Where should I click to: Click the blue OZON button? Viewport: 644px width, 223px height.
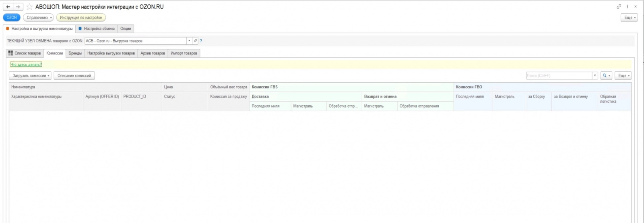pyautogui.click(x=12, y=17)
